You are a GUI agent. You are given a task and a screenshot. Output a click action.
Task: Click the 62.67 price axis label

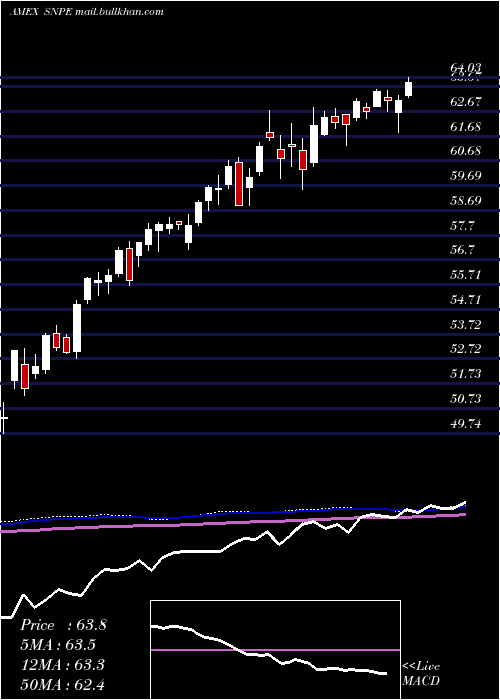(466, 102)
